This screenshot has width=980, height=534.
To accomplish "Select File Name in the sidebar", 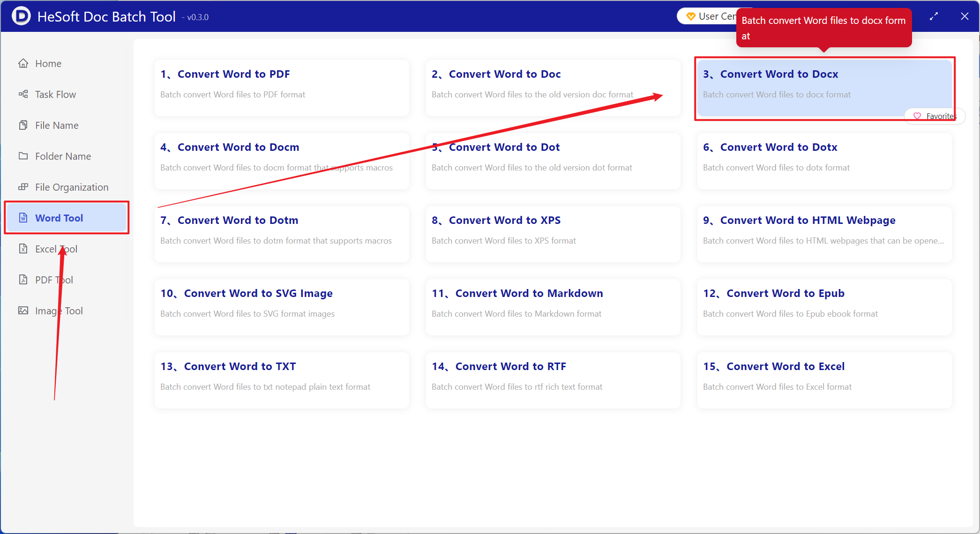I will [x=66, y=125].
